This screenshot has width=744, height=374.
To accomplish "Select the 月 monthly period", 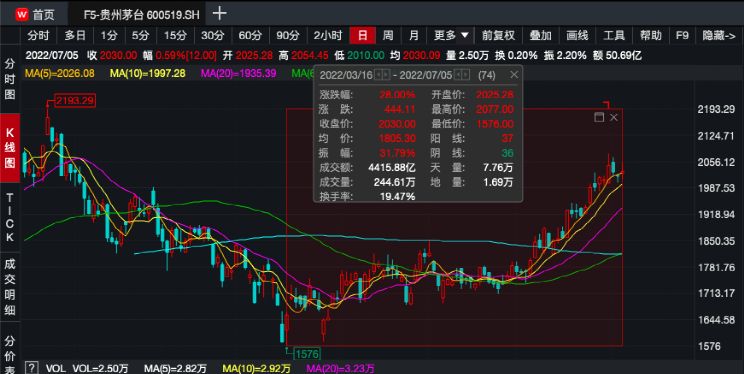I will coord(414,36).
